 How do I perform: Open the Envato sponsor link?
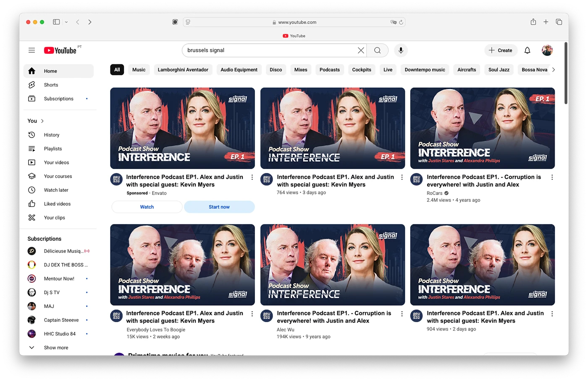159,193
